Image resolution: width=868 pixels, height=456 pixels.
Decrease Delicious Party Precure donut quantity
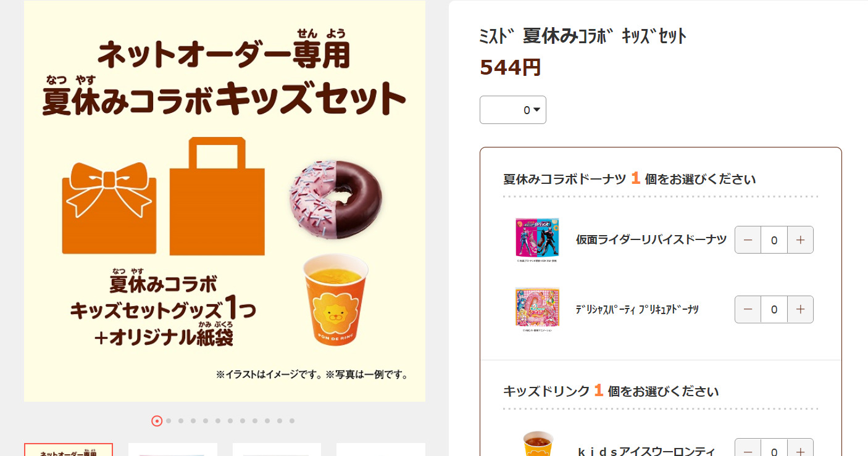[x=748, y=309]
